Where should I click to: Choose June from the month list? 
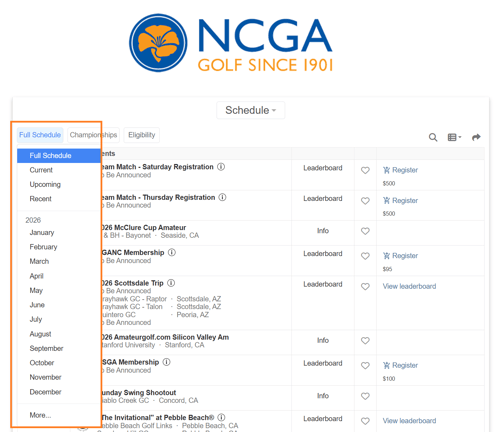point(37,305)
